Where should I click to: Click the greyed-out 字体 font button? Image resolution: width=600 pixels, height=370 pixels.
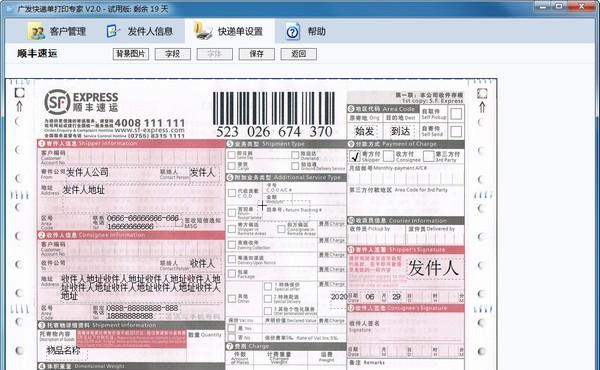[x=215, y=54]
